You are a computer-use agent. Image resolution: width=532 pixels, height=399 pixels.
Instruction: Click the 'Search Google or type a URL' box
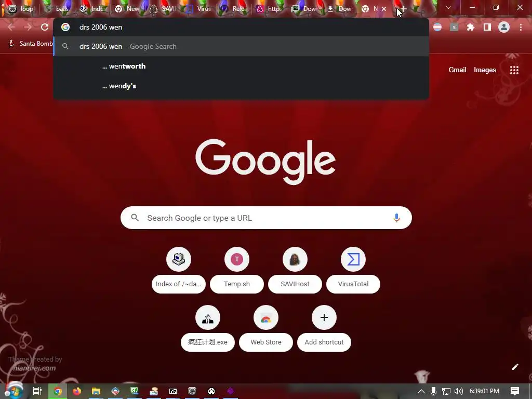coord(266,218)
